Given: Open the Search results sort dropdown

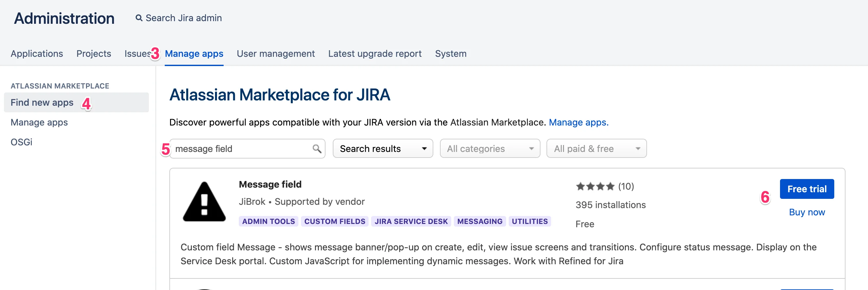Looking at the screenshot, I should [x=383, y=148].
